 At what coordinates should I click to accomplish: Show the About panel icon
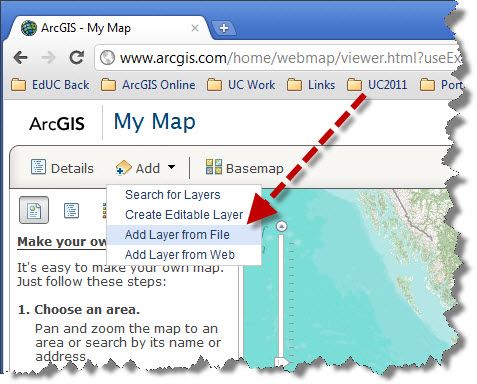[34, 210]
